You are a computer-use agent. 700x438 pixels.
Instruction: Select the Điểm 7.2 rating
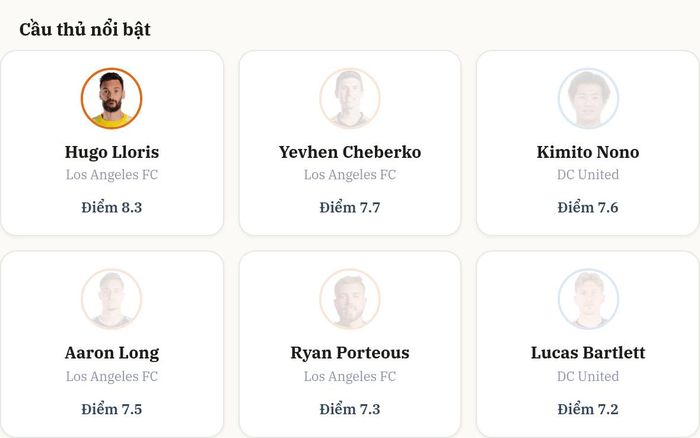click(588, 409)
